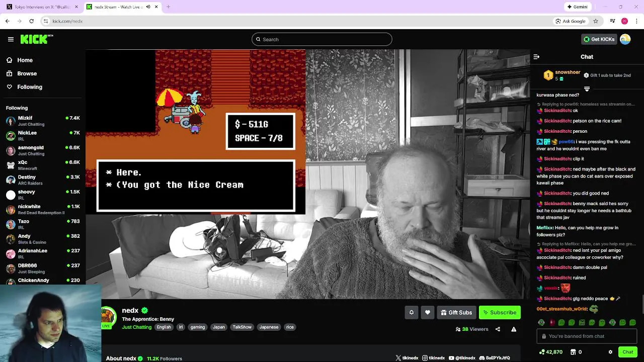Screen dimensions: 644x362
Task: Go back in the browser
Action: (x=7, y=21)
